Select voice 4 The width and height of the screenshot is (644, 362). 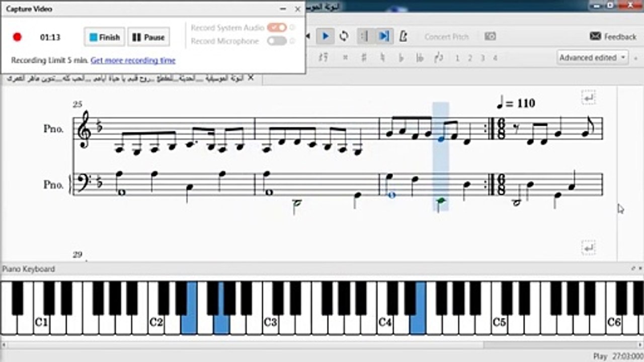[495, 58]
